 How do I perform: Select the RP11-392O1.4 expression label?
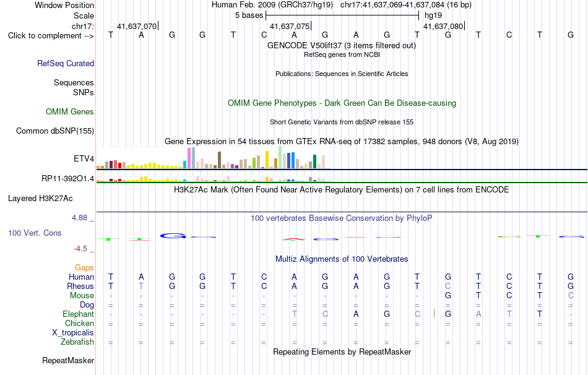[x=68, y=178]
